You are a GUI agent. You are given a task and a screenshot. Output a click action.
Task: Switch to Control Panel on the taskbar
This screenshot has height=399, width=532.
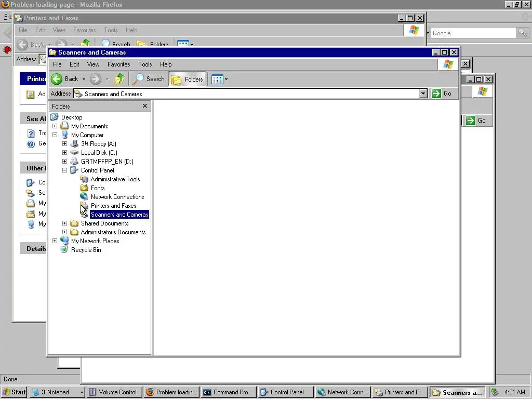pos(285,392)
